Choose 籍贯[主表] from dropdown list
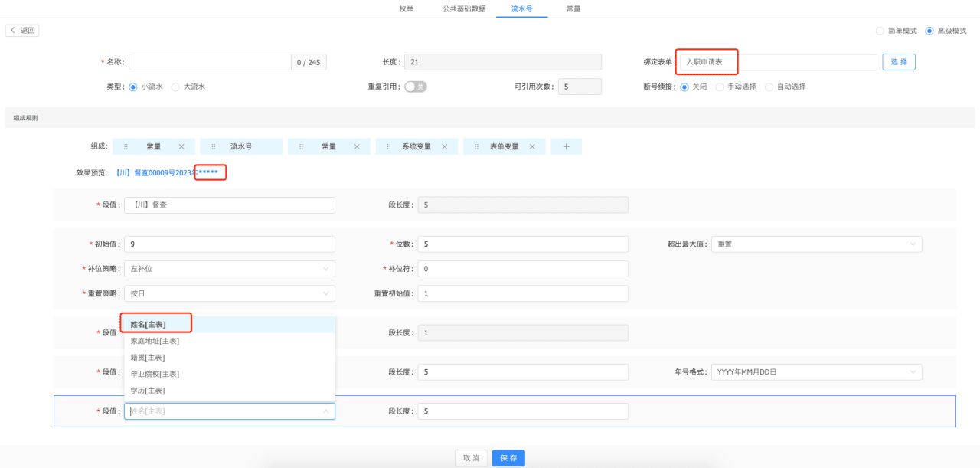 230,358
